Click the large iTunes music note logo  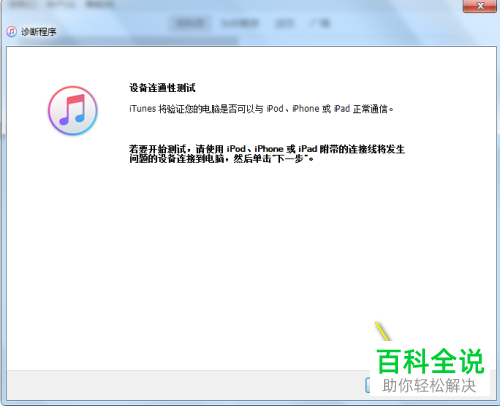73,110
